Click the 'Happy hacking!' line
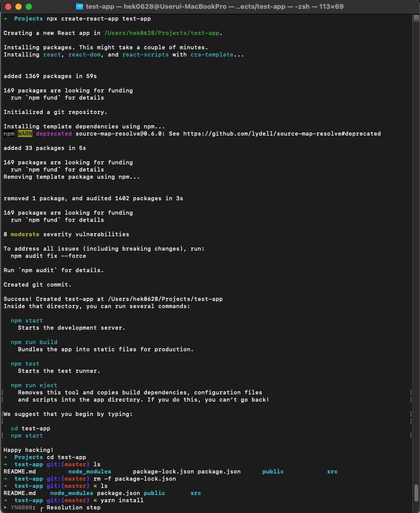420x513 pixels. (x=28, y=450)
